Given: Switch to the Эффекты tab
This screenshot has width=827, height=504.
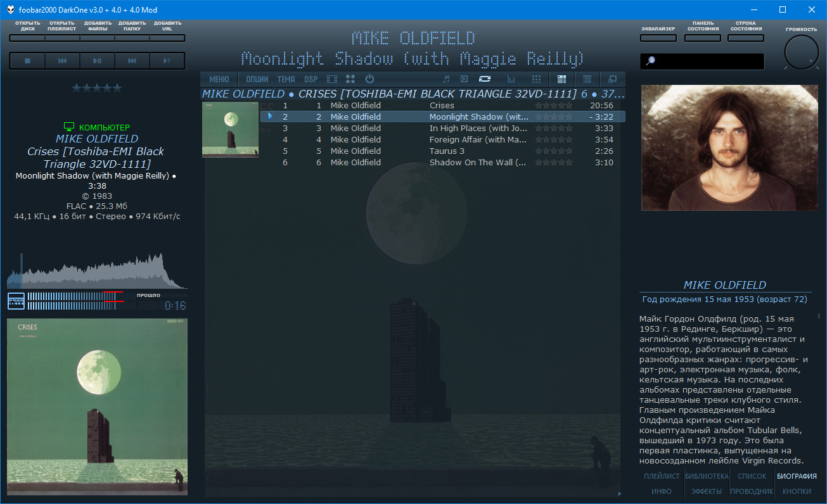Looking at the screenshot, I should [707, 491].
